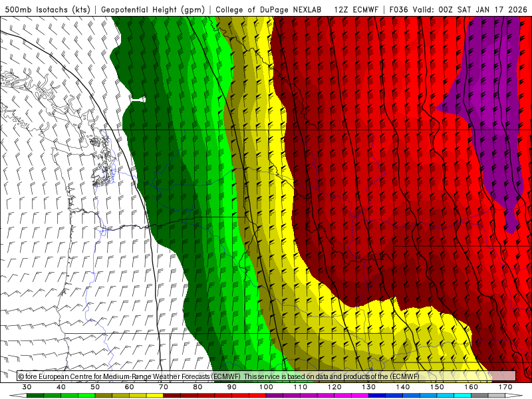Screen dimensions: 532x399
Task: Select the cyan swatch in the colorbar
Action: (x=462, y=396)
